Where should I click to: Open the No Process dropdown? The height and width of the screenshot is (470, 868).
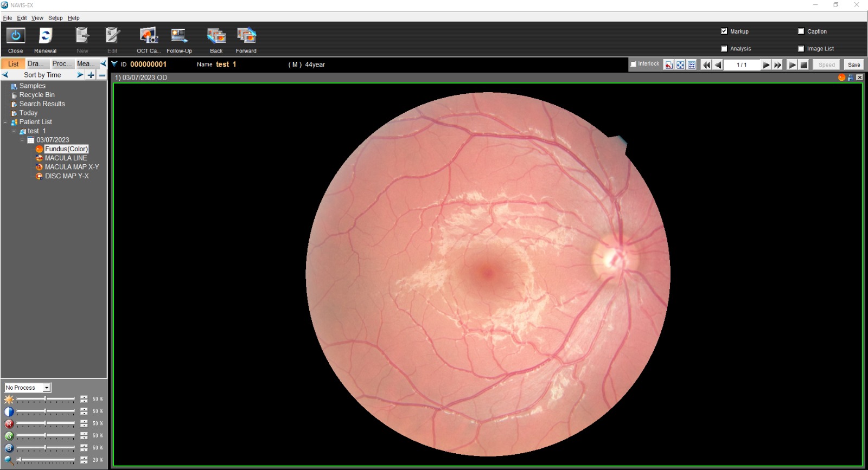tap(47, 388)
